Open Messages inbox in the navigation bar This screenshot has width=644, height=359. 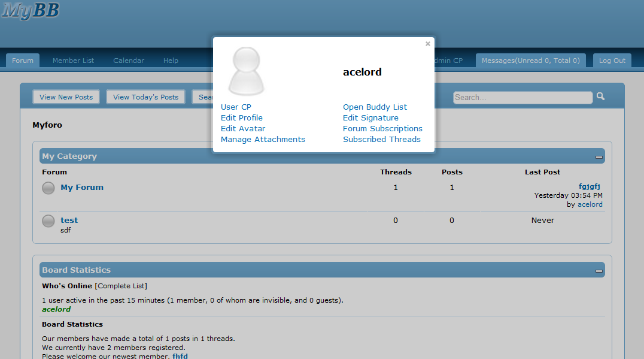pos(530,61)
